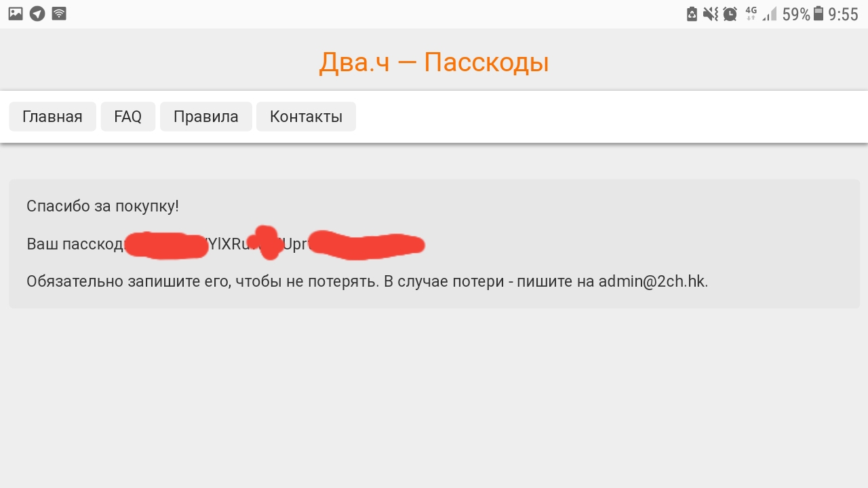Tap the 4G data indicator
This screenshot has height=488, width=868.
point(751,14)
